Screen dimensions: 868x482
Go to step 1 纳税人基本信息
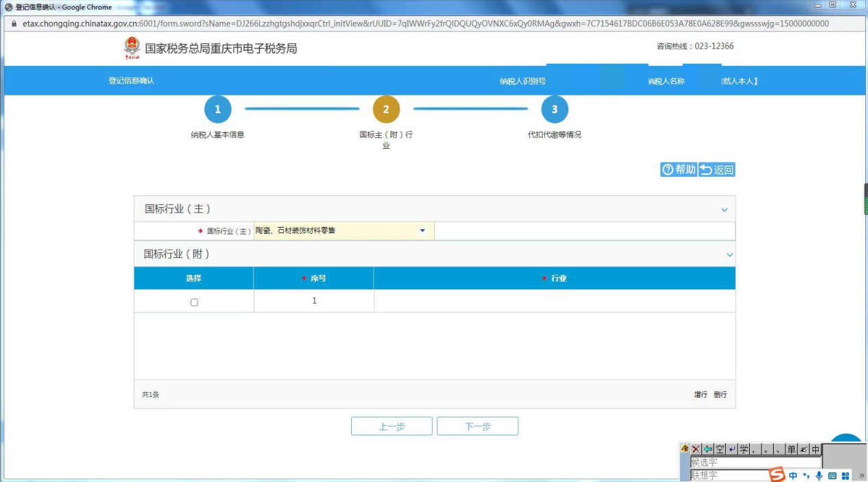217,110
